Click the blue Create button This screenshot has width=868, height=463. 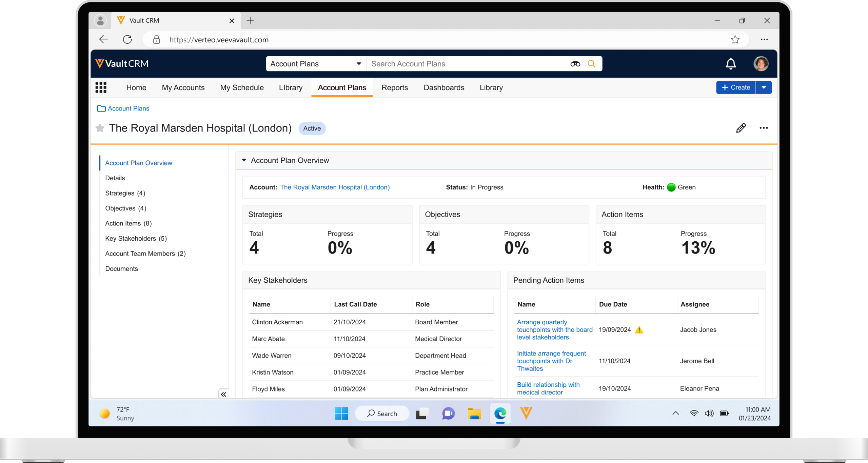pos(736,87)
